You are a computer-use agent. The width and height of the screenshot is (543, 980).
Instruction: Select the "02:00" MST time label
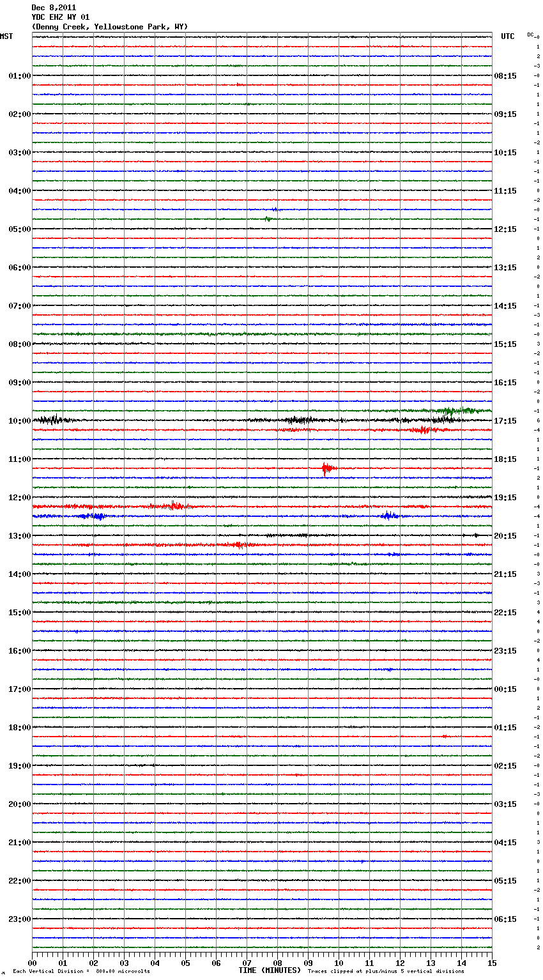pos(20,114)
